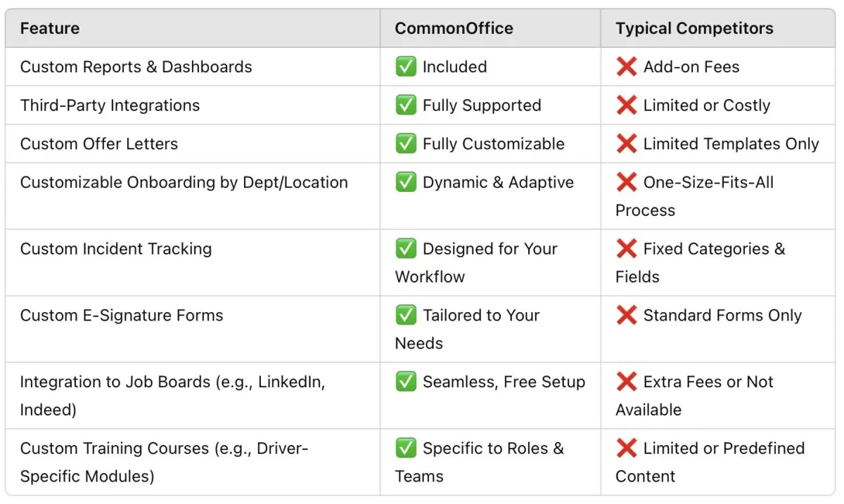844x504 pixels.
Task: Click the Custom Reports & Dashboards cell
Action: click(x=136, y=67)
